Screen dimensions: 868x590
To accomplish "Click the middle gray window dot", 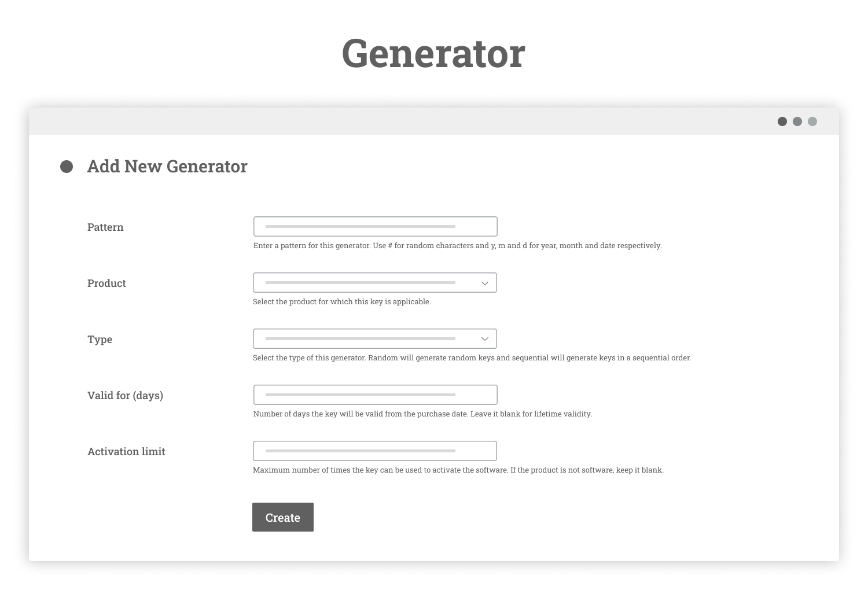I will (x=797, y=121).
